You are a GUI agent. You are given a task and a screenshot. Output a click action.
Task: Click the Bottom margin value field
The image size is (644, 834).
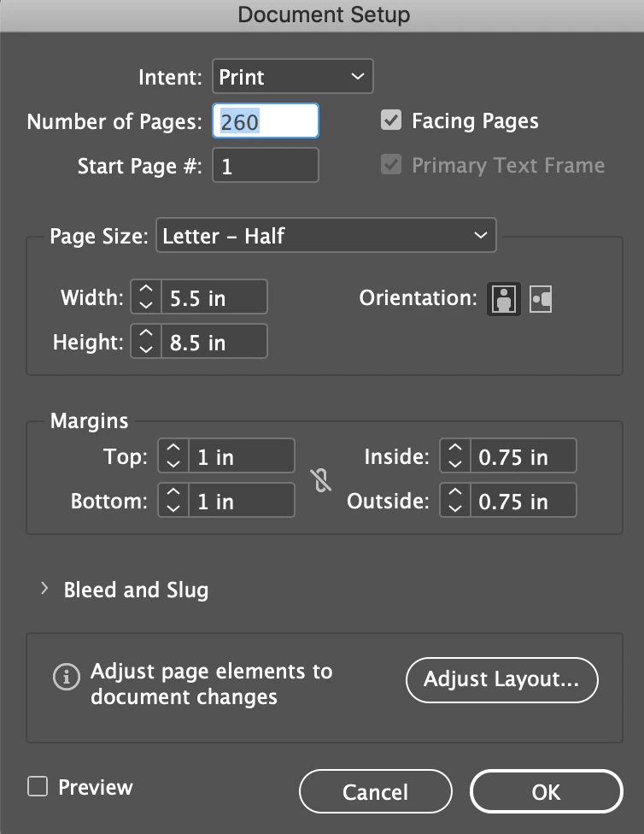point(242,500)
